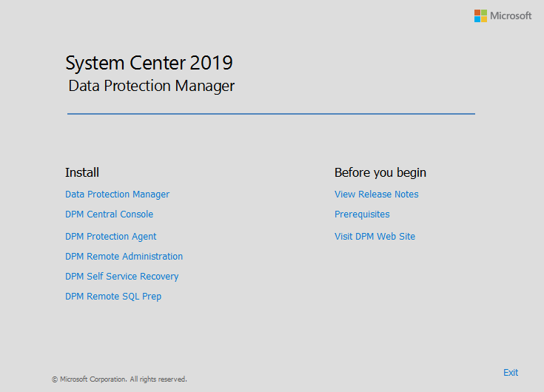The width and height of the screenshot is (544, 392).
Task: Launch DPM Self Service Recovery setup
Action: tap(122, 277)
